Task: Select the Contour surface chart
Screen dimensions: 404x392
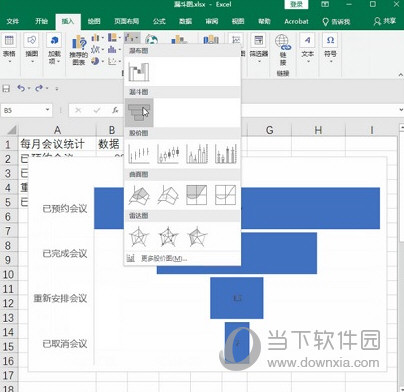Action: pos(197,195)
